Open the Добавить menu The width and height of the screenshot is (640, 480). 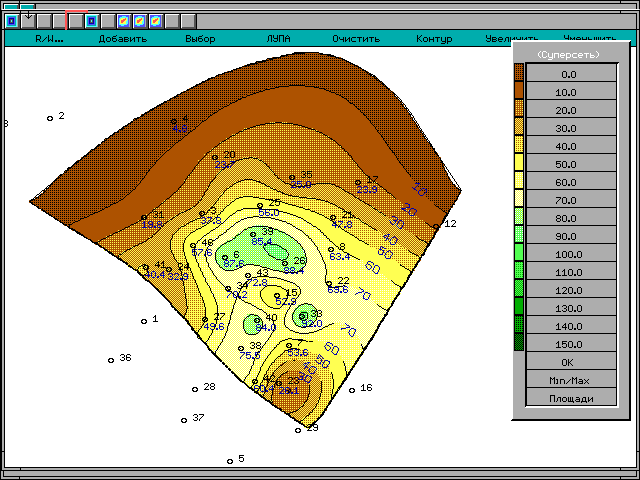click(x=122, y=39)
